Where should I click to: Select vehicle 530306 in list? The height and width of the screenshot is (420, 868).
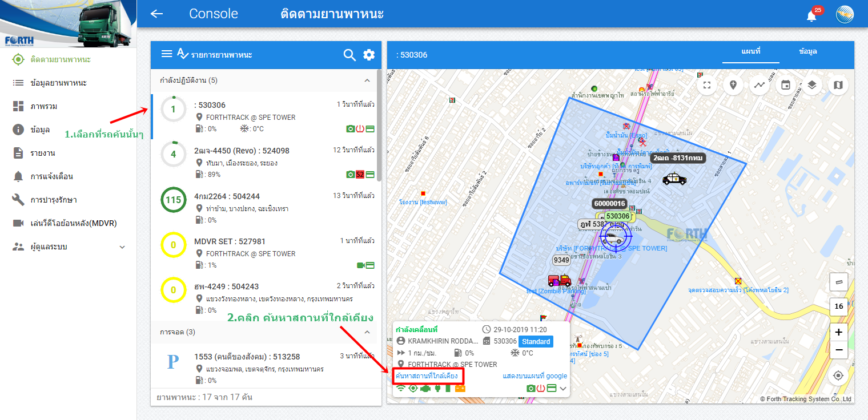click(x=265, y=117)
